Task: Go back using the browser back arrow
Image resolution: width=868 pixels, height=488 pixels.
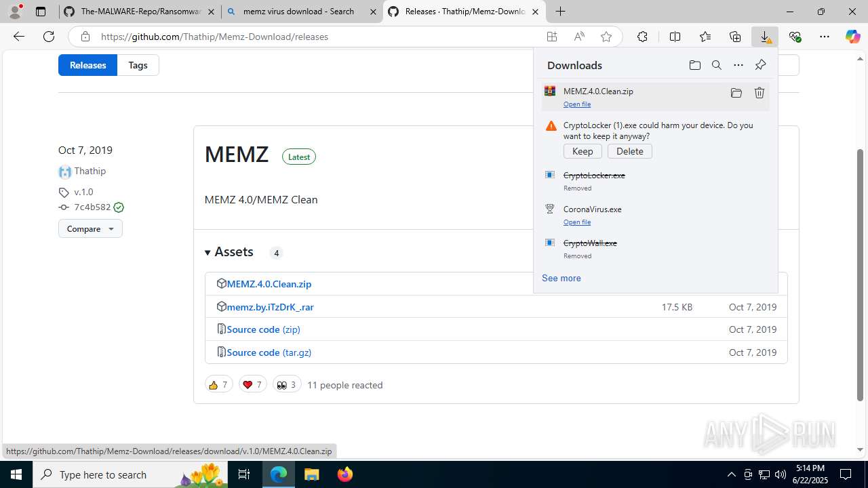Action: 19,37
